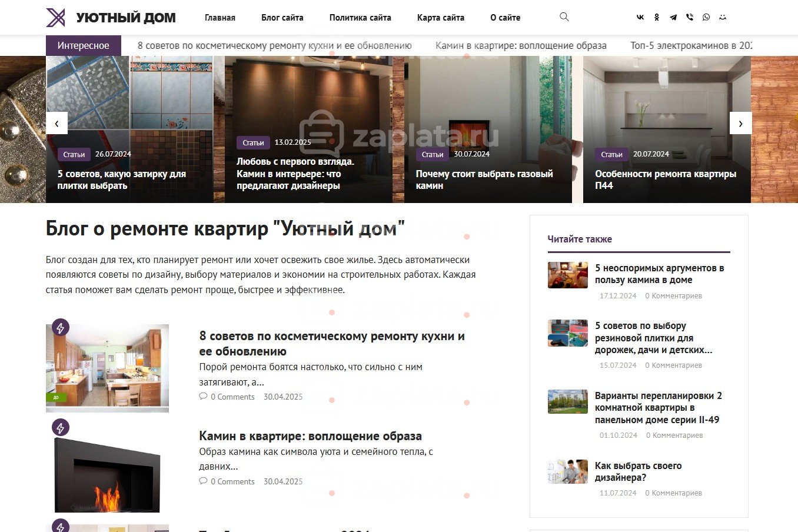Open ticker link Камин в квартире: воплощение образа
The width and height of the screenshot is (798, 532).
(521, 45)
